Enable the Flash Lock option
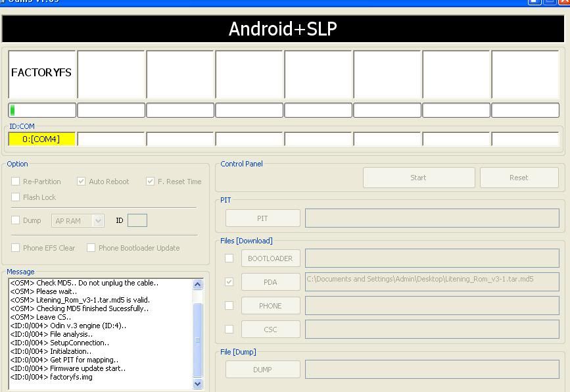The height and width of the screenshot is (392, 570). [16, 197]
